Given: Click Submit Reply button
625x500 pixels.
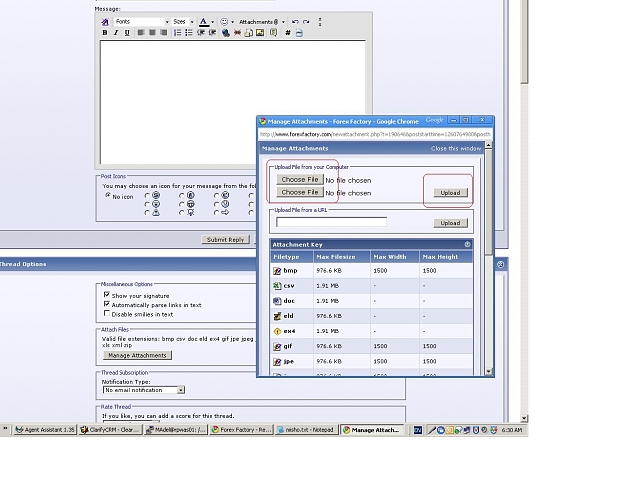Looking at the screenshot, I should click(225, 240).
